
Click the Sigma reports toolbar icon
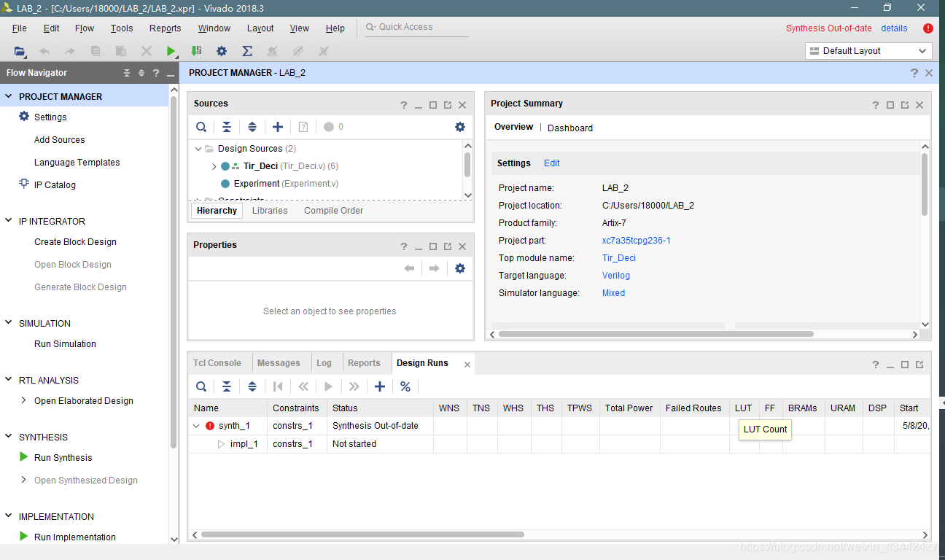[x=247, y=51]
